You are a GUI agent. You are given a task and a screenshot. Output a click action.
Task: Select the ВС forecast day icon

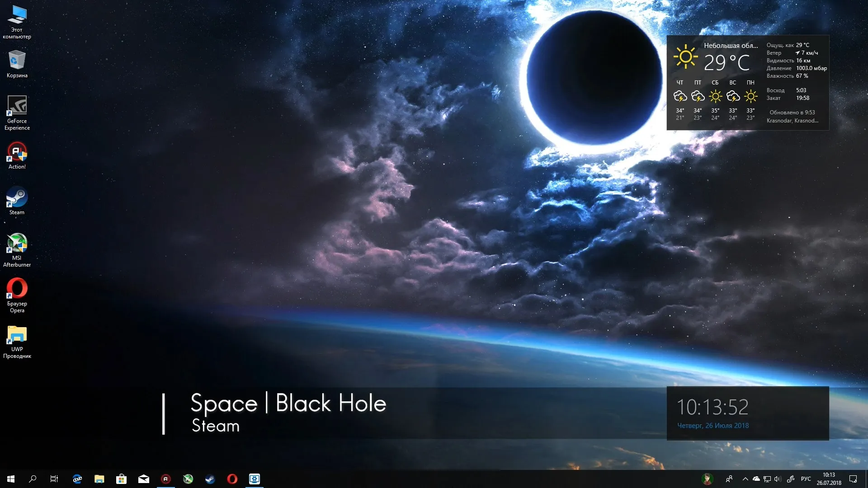(x=733, y=96)
